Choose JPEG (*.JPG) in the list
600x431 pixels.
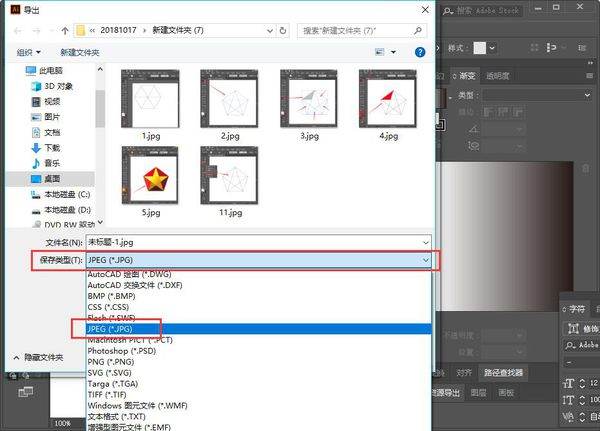point(259,329)
